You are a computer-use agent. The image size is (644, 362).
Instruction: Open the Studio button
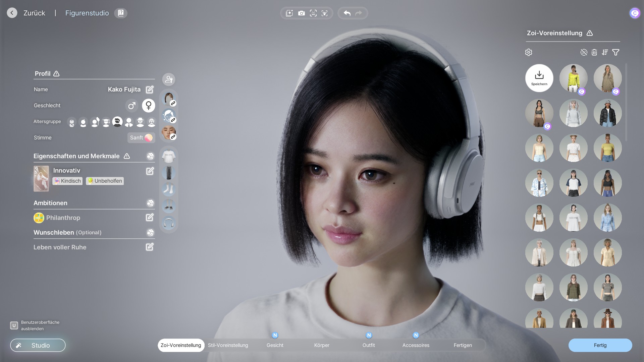(x=38, y=345)
